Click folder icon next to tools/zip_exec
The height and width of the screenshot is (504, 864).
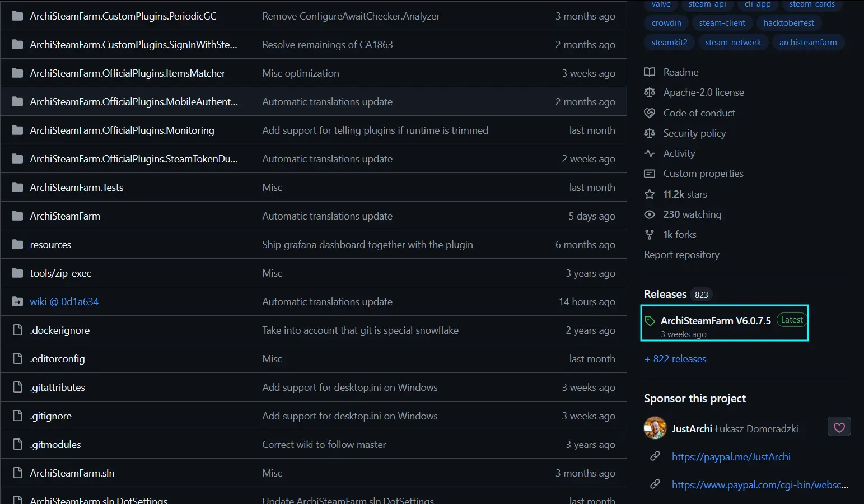(17, 273)
